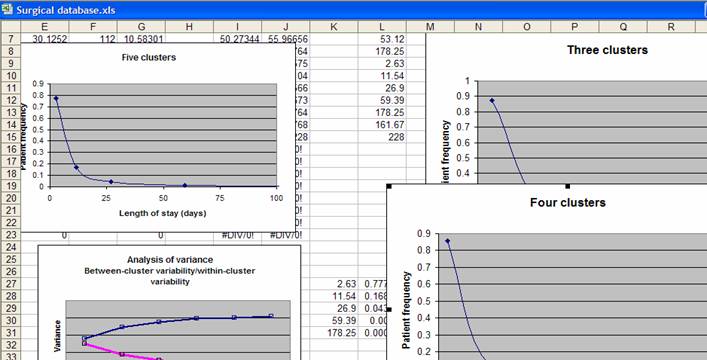
Task: Select column J header
Action: (286, 27)
